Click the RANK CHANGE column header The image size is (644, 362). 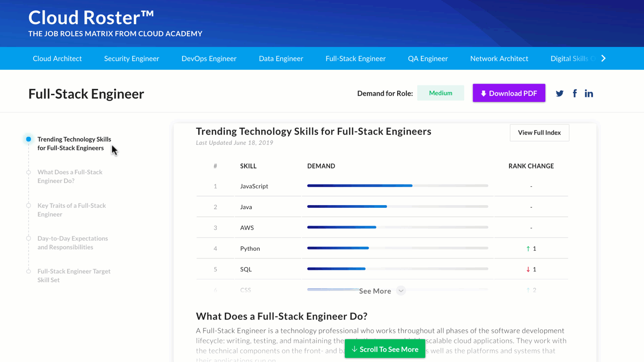point(531,166)
